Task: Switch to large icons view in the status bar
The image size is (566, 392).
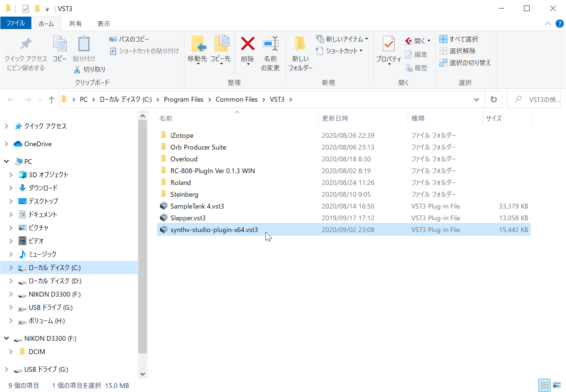Action: (557, 385)
